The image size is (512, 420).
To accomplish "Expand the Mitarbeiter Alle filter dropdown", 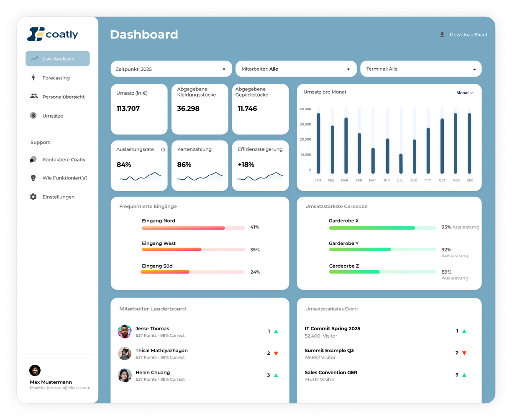I will click(x=296, y=69).
